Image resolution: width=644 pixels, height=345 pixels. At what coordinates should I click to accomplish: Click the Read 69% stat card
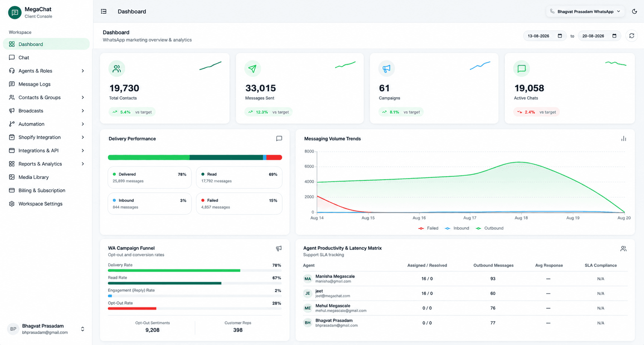239,177
